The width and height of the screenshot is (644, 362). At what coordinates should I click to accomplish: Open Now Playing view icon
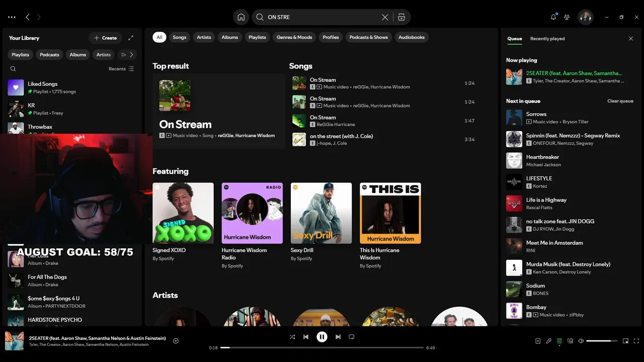click(538, 341)
